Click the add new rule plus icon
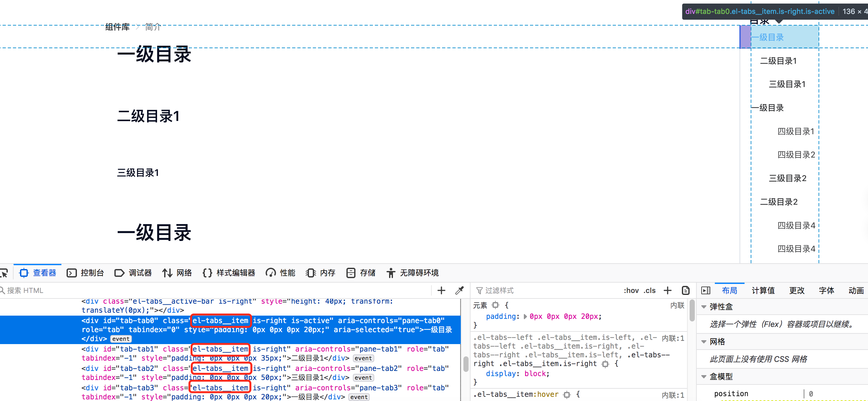 click(x=668, y=290)
